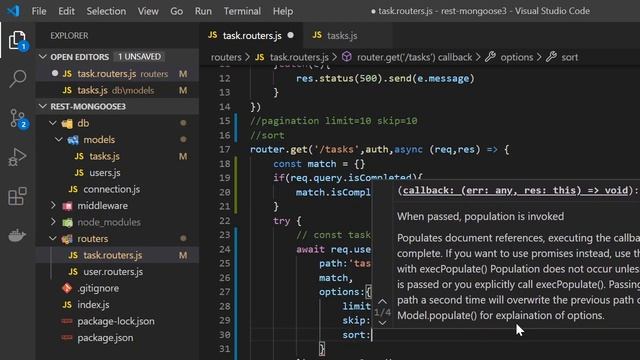Open the Docker view in the activity bar
The height and width of the screenshot is (360, 640).
pos(17,235)
